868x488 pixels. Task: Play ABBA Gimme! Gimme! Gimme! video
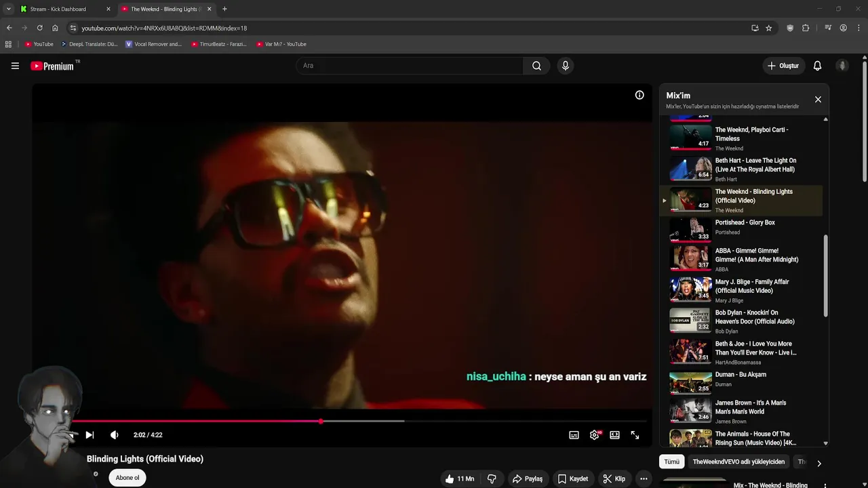tap(741, 259)
